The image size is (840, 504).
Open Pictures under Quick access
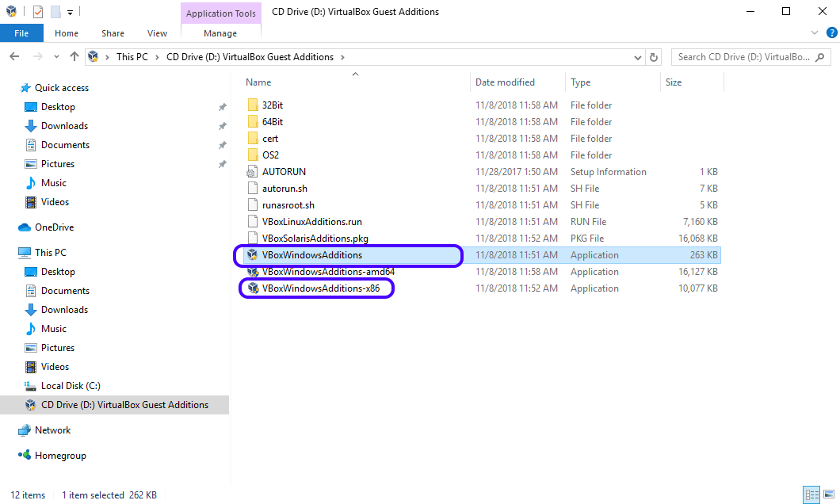coord(57,164)
